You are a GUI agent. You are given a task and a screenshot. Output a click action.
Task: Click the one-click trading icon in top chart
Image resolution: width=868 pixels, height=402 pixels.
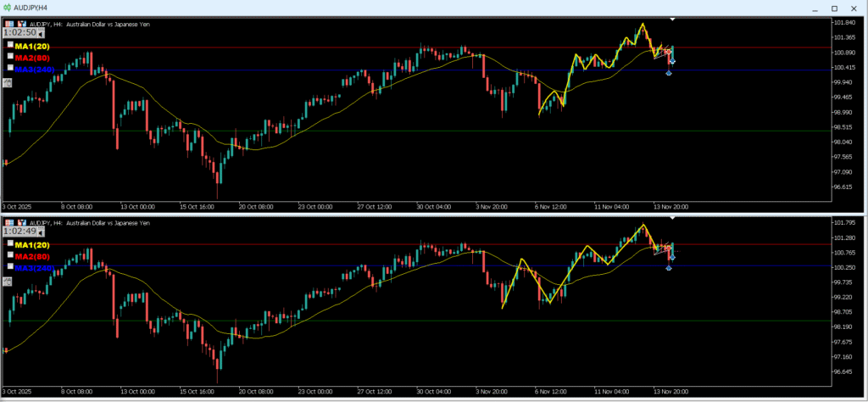[x=8, y=24]
